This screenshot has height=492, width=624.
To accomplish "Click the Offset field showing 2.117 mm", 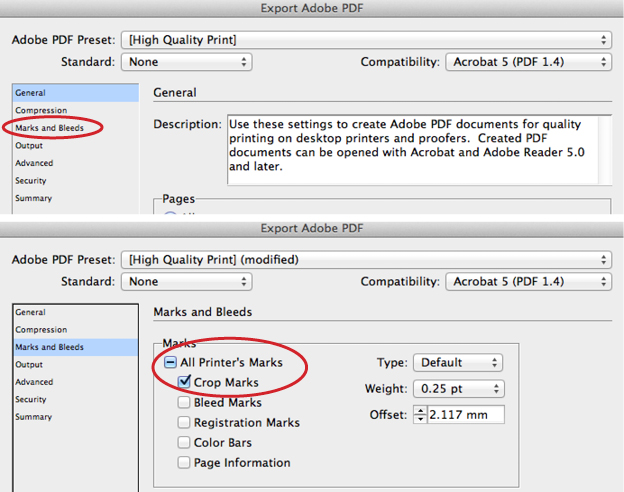I will tap(466, 414).
